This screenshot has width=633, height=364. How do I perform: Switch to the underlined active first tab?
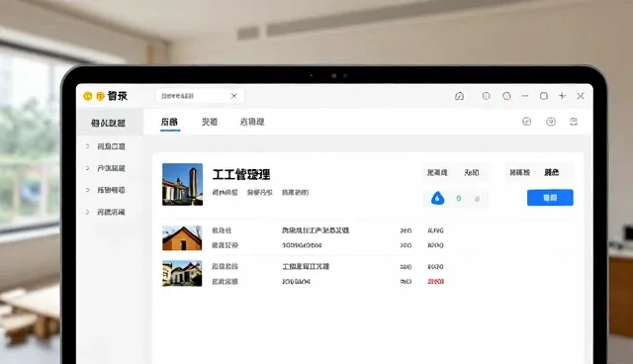click(x=169, y=122)
